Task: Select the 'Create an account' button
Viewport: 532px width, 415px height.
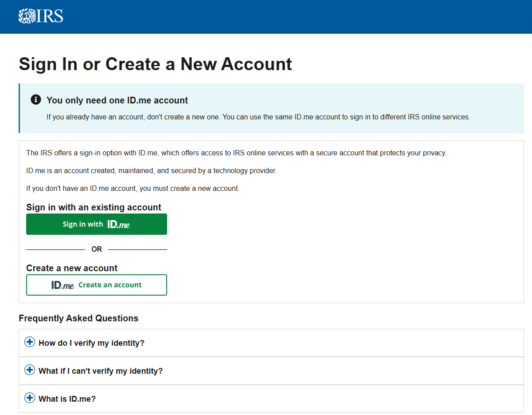Action: point(97,285)
